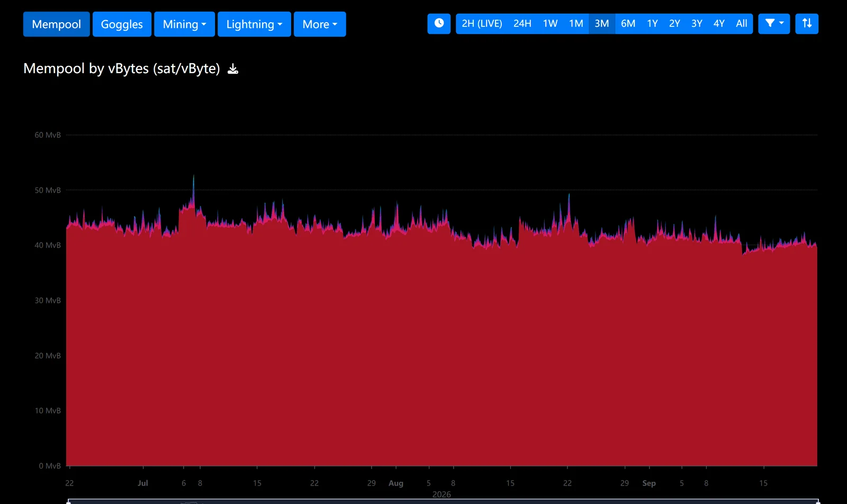Click the 50 MvB axis label
The image size is (847, 504).
[48, 190]
